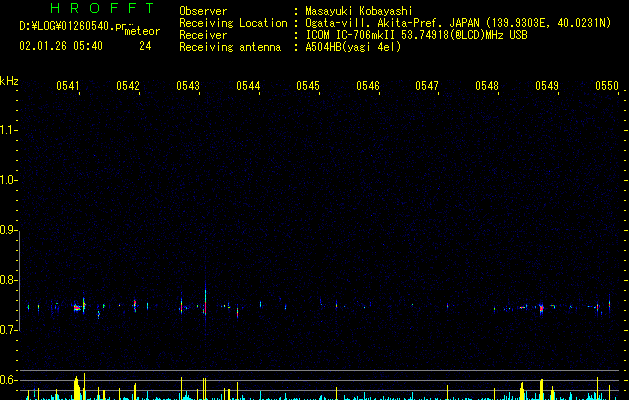Click the 'meteor' label
Screen dimensions: 629x400
[x=142, y=31]
